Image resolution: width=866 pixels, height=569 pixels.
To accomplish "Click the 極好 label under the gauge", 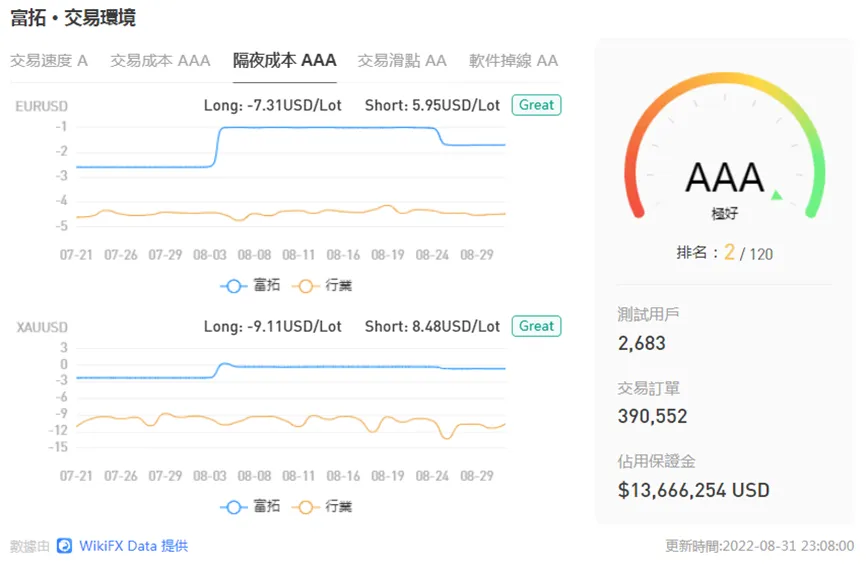I will (725, 213).
